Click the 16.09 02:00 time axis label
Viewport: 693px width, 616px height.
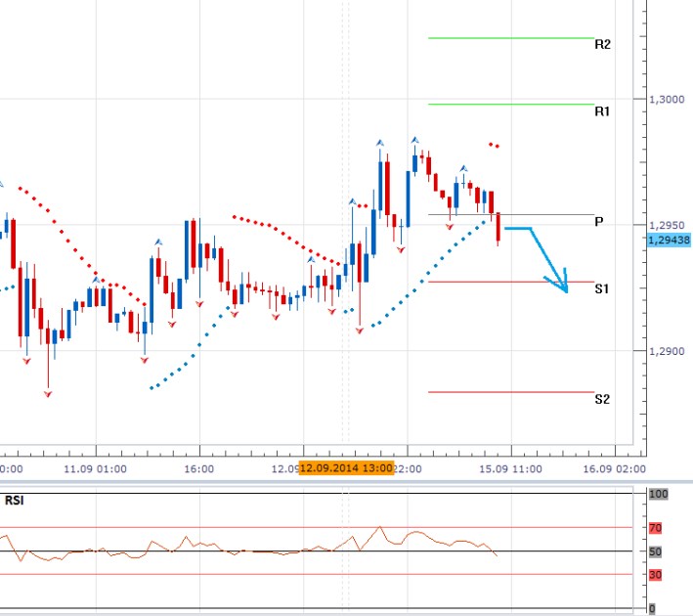615,468
